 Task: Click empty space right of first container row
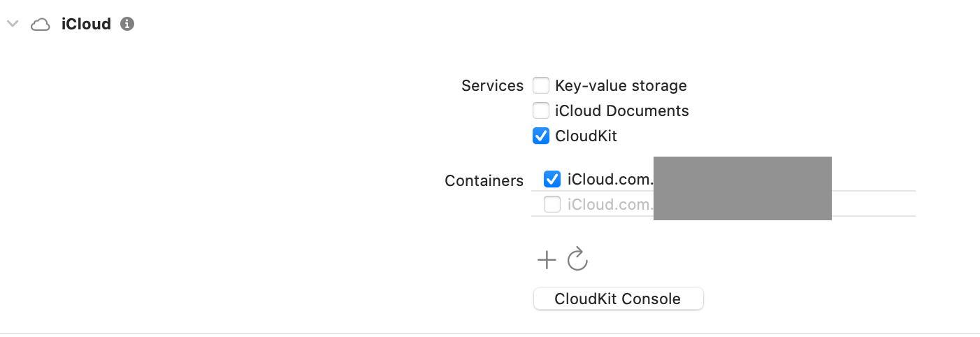(874, 179)
